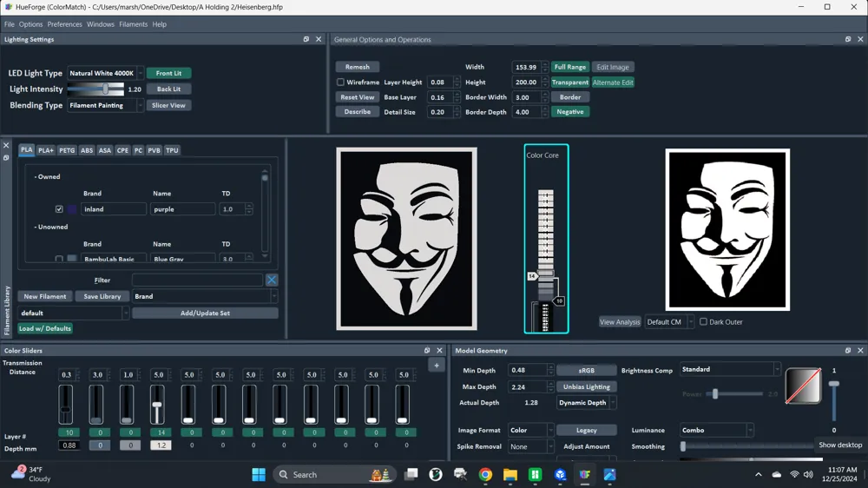This screenshot has height=488, width=868.
Task: Click the Remesh button
Action: 358,67
